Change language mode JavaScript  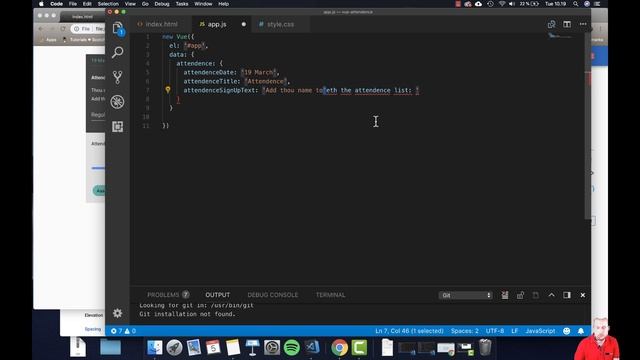click(540, 331)
